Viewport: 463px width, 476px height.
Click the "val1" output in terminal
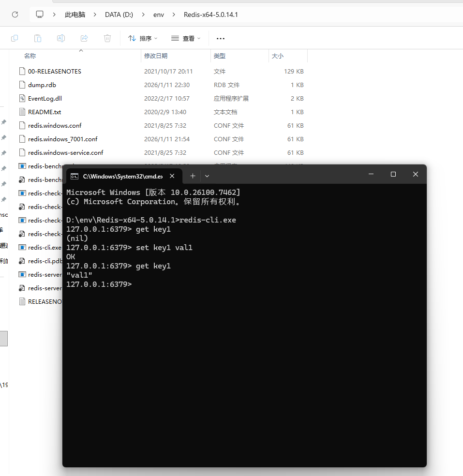[79, 275]
